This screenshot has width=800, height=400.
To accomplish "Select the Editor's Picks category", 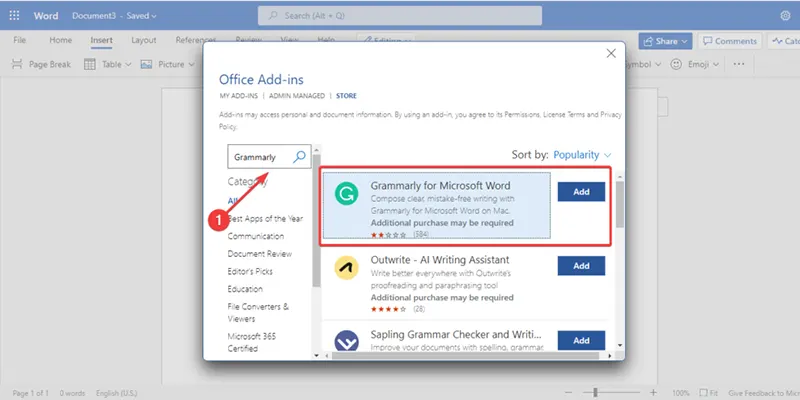I will coord(250,271).
